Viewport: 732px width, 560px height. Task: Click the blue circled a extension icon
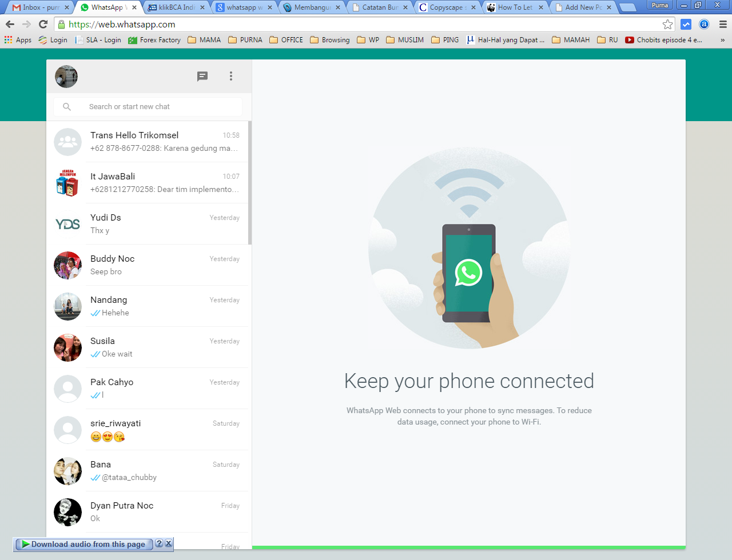point(705,25)
